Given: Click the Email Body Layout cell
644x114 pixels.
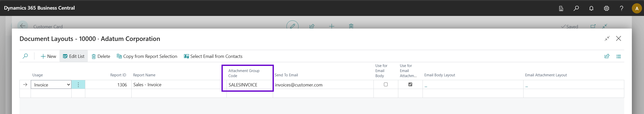Looking at the screenshot, I should pos(473,85).
